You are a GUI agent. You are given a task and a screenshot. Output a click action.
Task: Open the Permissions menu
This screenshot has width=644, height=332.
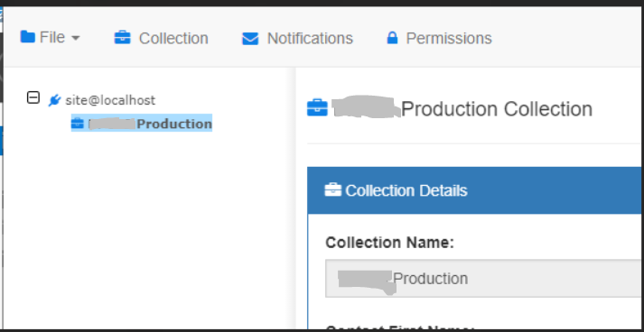point(439,38)
